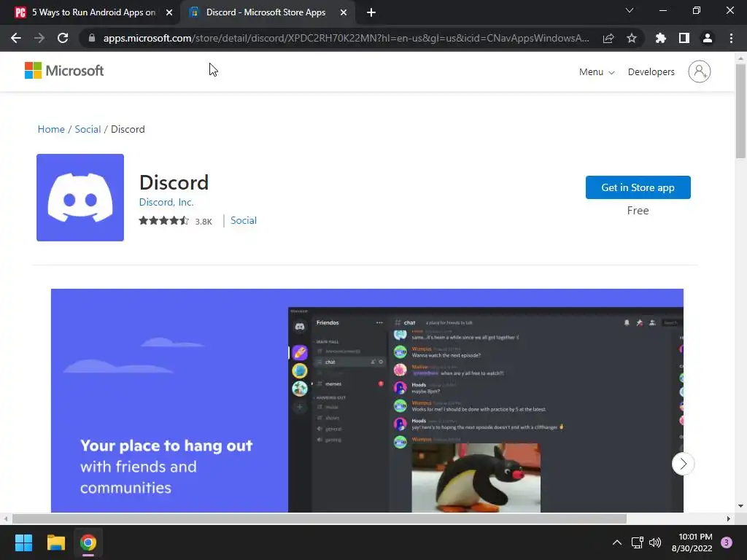Open a new browser tab

pyautogui.click(x=371, y=12)
